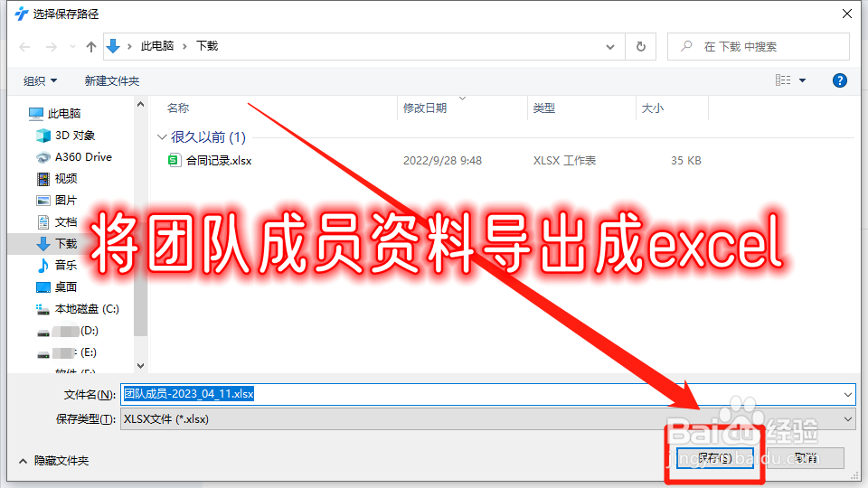
Task: Click the date 2022/9/28 9:48
Action: pyautogui.click(x=442, y=161)
